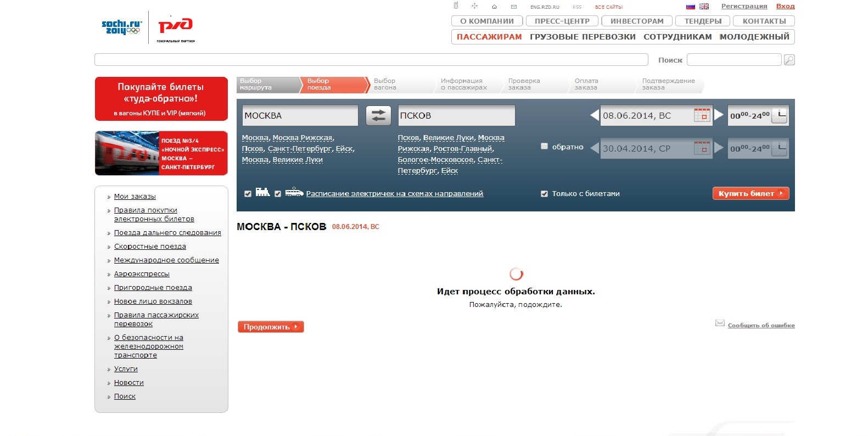
Task: Click the loading progress spinner
Action: 516,273
